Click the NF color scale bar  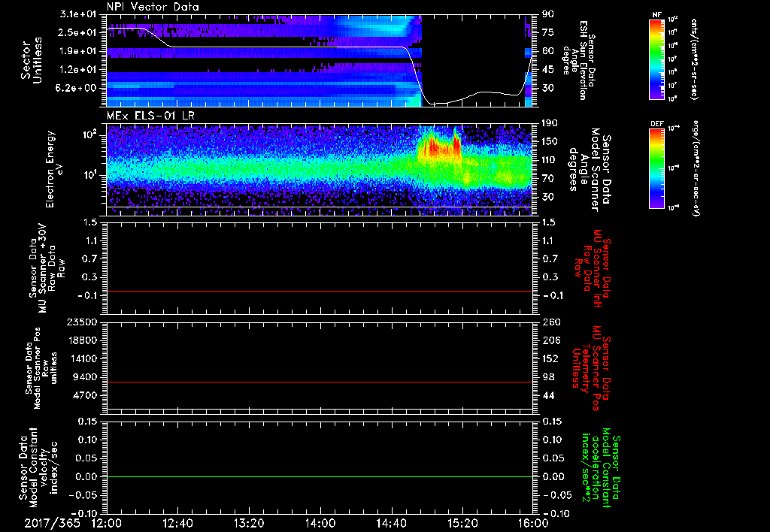tap(657, 59)
